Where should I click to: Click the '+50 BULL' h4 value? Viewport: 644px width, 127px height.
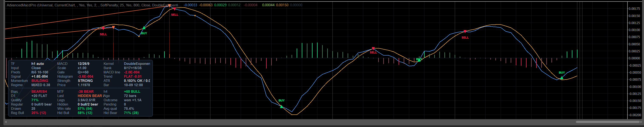pos(132,91)
